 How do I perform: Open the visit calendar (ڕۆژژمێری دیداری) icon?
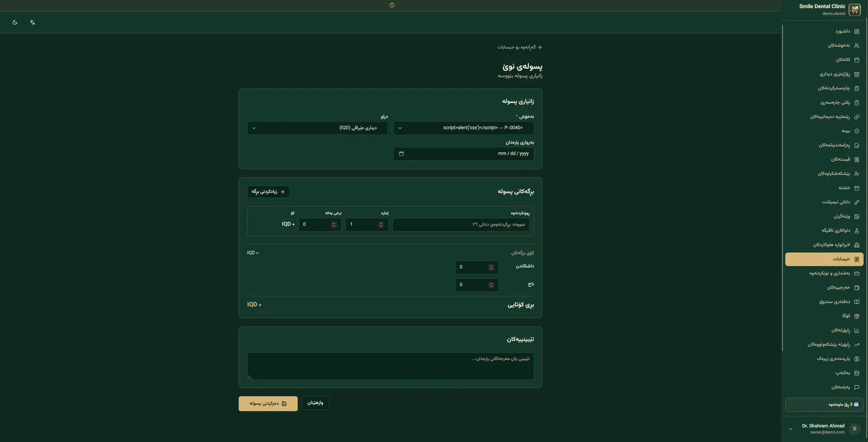857,74
